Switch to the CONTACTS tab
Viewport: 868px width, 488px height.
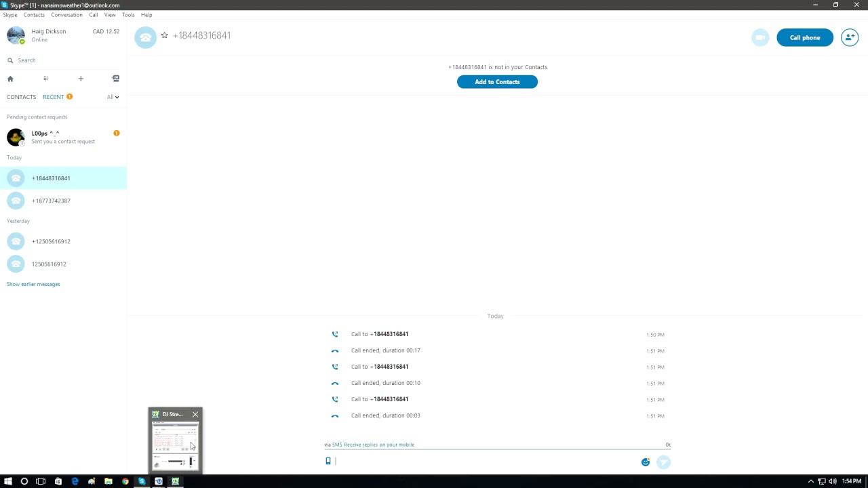21,97
